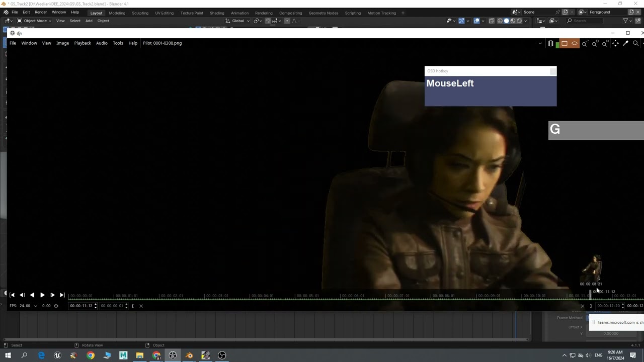This screenshot has height=362, width=644.
Task: Select the djv color picker eyedropper tool
Action: (626, 44)
